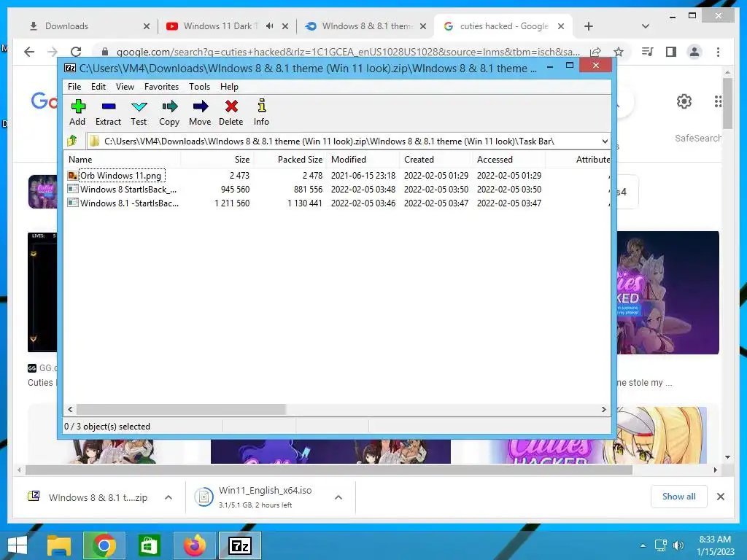747x560 pixels.
Task: Open the Tools menu
Action: [x=199, y=87]
